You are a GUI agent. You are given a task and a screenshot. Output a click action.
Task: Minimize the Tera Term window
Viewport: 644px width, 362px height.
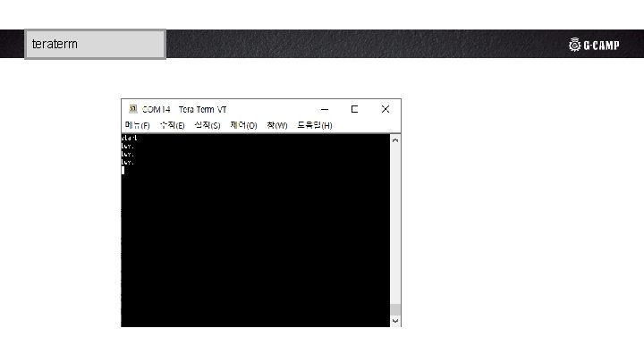pyautogui.click(x=325, y=109)
